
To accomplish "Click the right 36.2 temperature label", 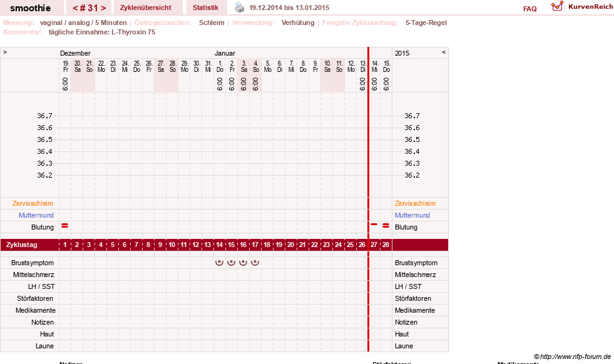I will pyautogui.click(x=412, y=175).
